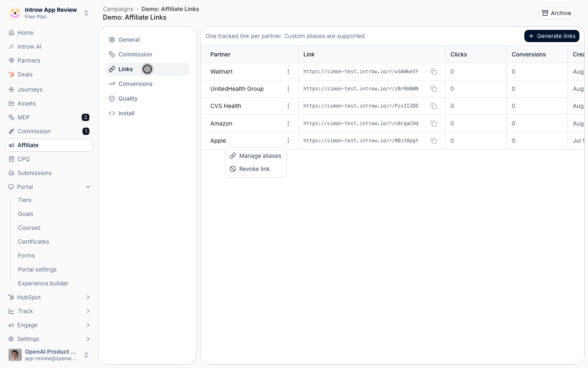Image resolution: width=588 pixels, height=368 pixels.
Task: Collapse the Portal section
Action: point(88,187)
